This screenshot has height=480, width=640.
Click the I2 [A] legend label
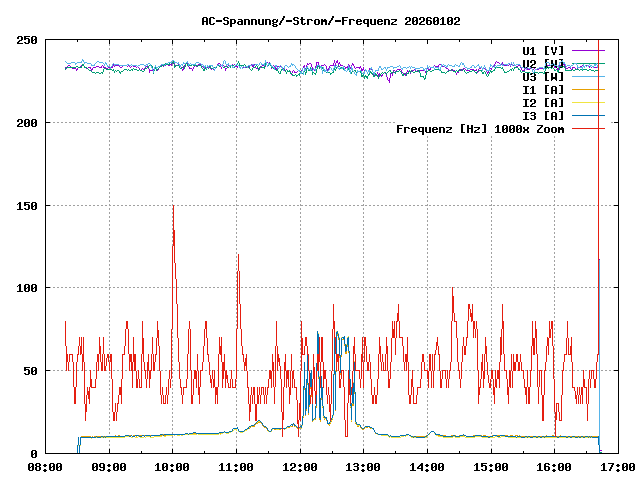[543, 102]
